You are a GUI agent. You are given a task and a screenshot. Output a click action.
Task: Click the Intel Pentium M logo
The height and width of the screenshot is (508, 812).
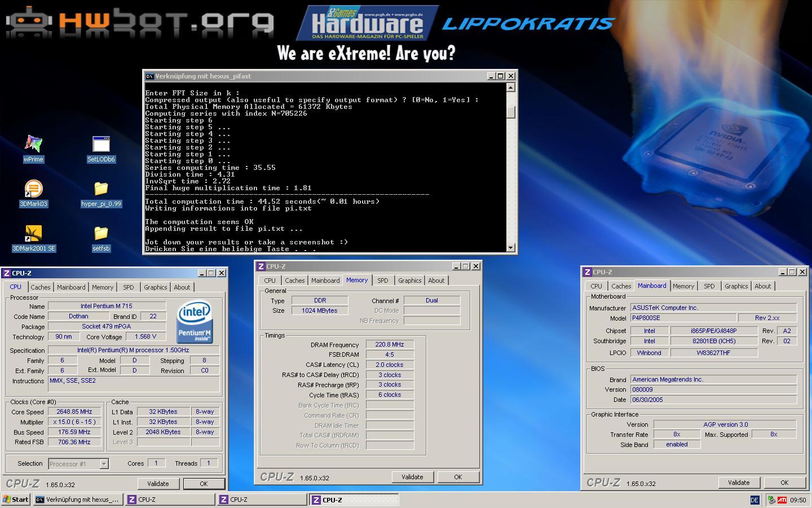194,322
